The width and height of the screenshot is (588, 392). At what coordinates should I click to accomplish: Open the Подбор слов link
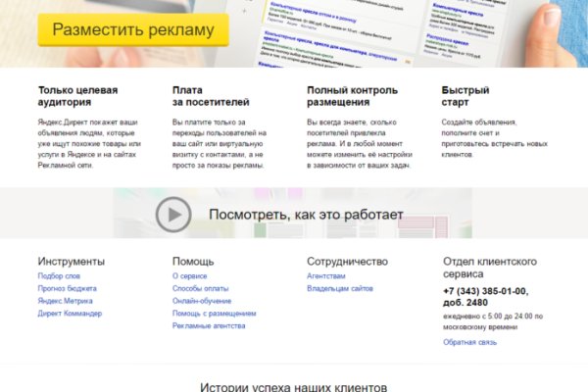point(59,276)
